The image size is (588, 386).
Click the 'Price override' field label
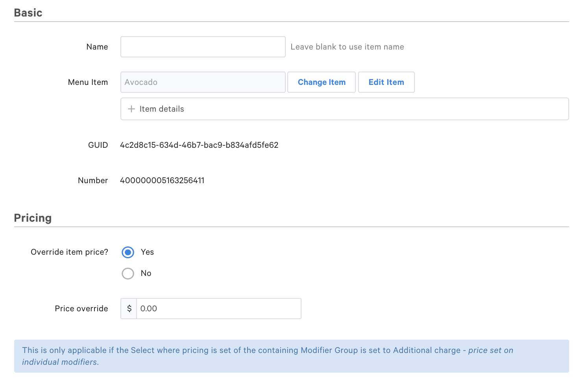(81, 309)
